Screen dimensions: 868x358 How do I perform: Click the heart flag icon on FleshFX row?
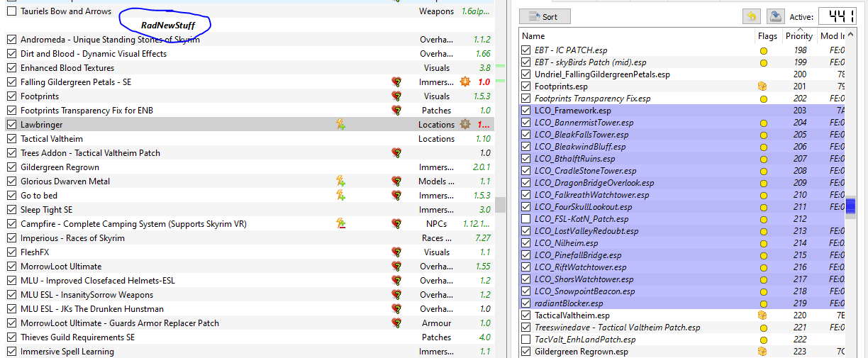(397, 252)
